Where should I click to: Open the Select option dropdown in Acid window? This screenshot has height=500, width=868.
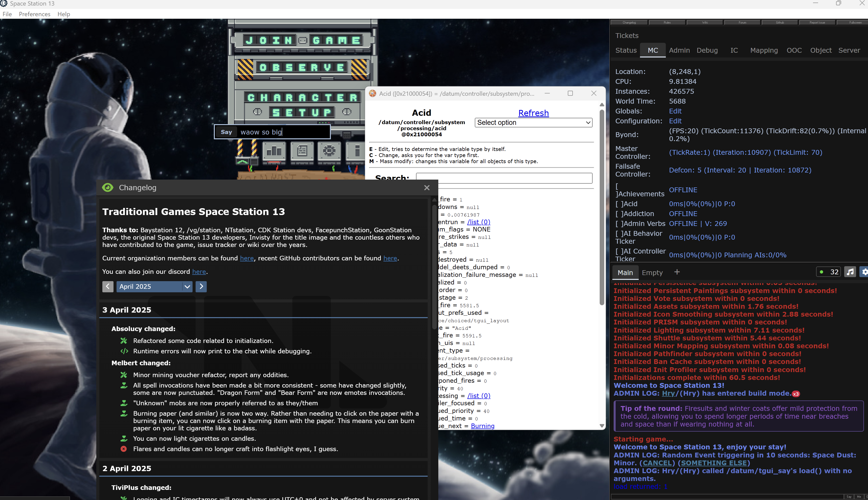click(533, 123)
